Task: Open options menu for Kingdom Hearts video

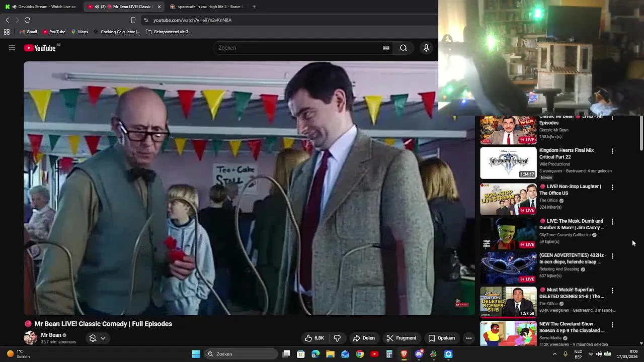Action: point(612,151)
